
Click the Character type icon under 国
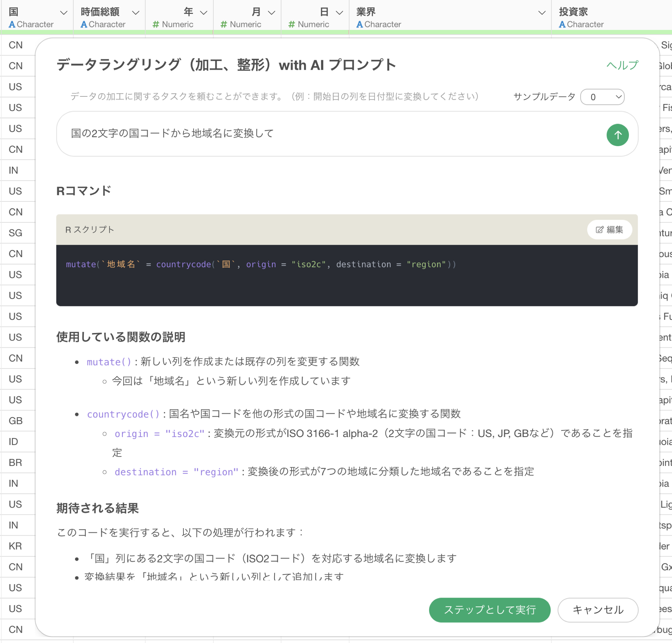point(12,25)
